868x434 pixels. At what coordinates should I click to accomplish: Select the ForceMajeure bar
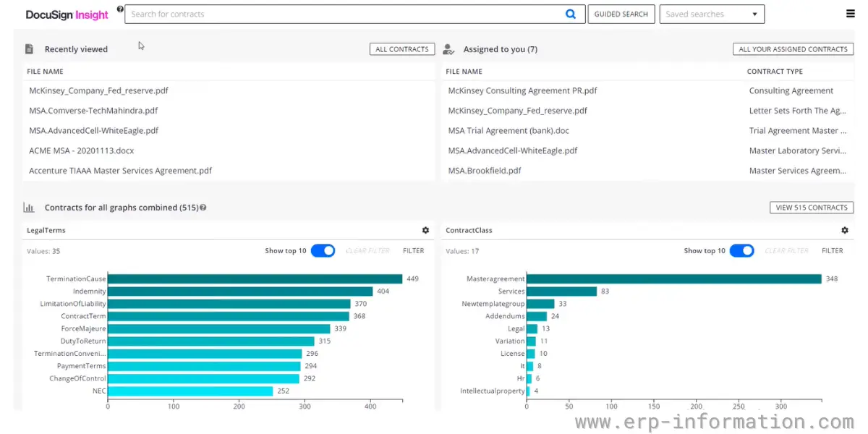(219, 328)
